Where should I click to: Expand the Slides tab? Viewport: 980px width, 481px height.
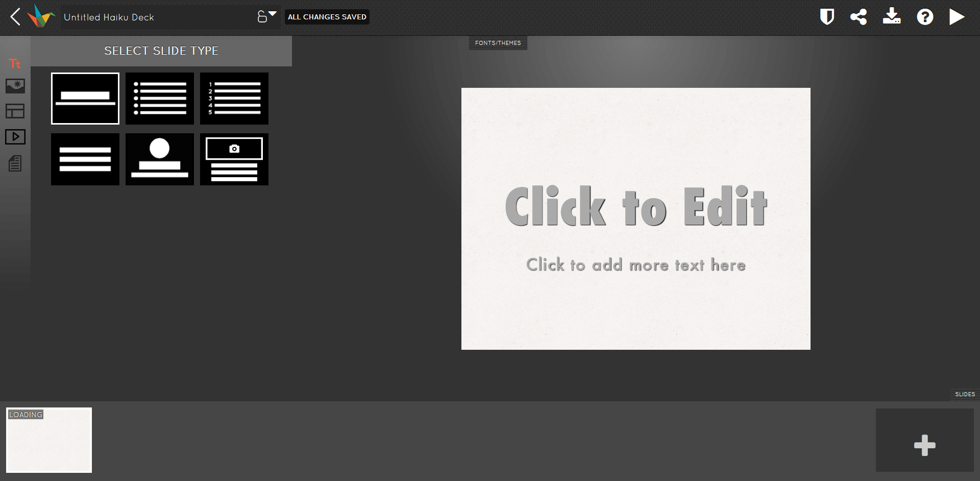coord(965,394)
